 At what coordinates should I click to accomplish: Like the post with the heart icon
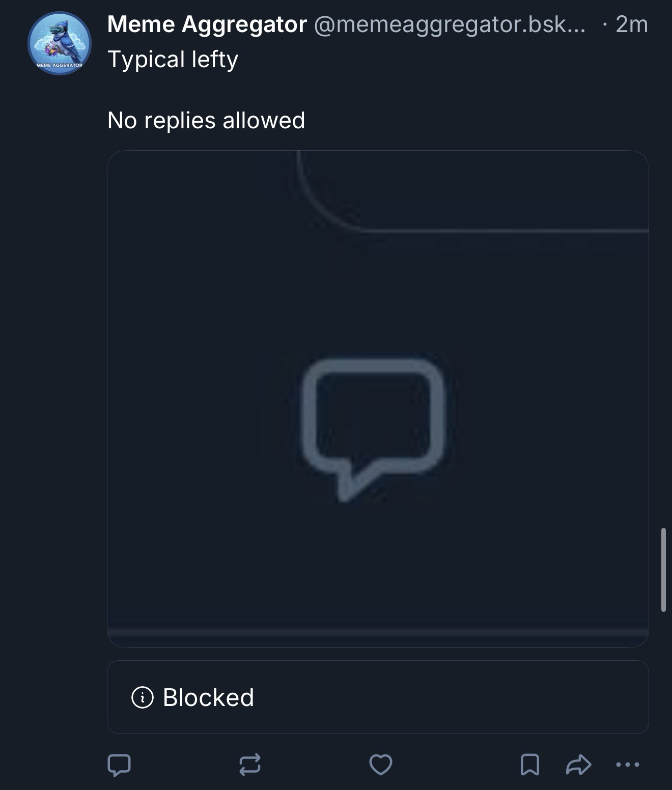pyautogui.click(x=381, y=765)
